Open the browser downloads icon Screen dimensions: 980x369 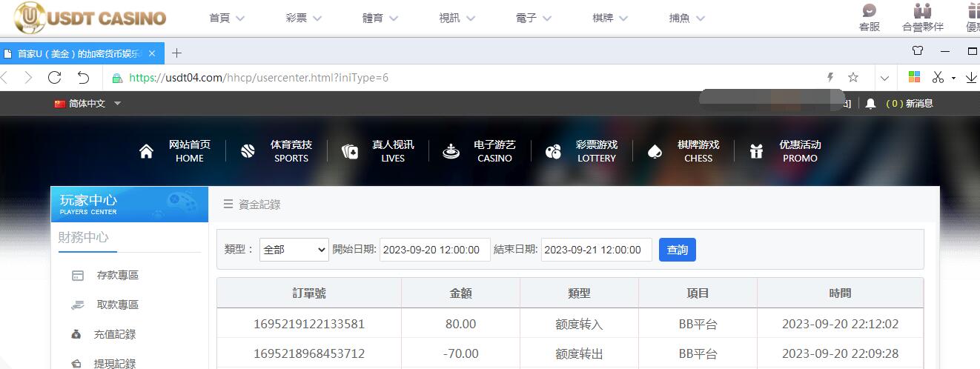tap(972, 78)
